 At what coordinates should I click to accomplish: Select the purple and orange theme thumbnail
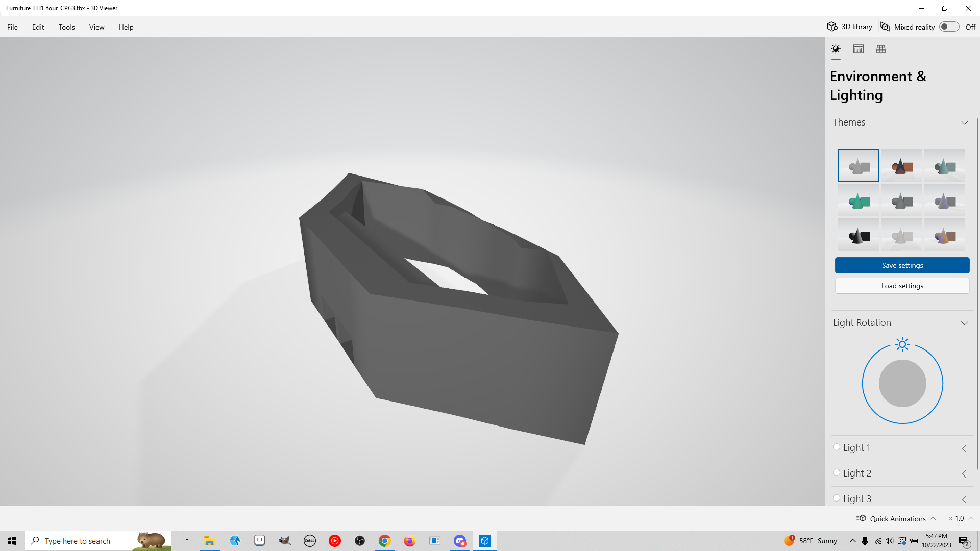944,235
